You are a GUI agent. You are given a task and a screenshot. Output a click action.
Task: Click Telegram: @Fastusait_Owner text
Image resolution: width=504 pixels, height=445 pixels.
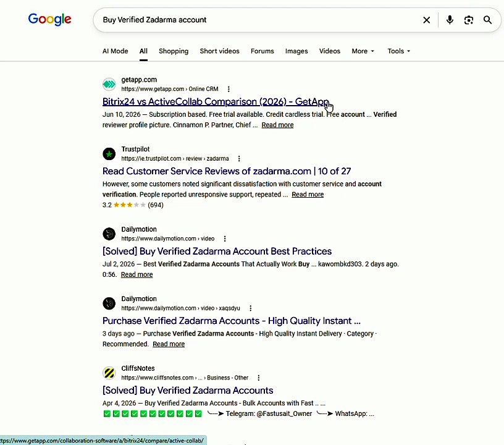269,414
